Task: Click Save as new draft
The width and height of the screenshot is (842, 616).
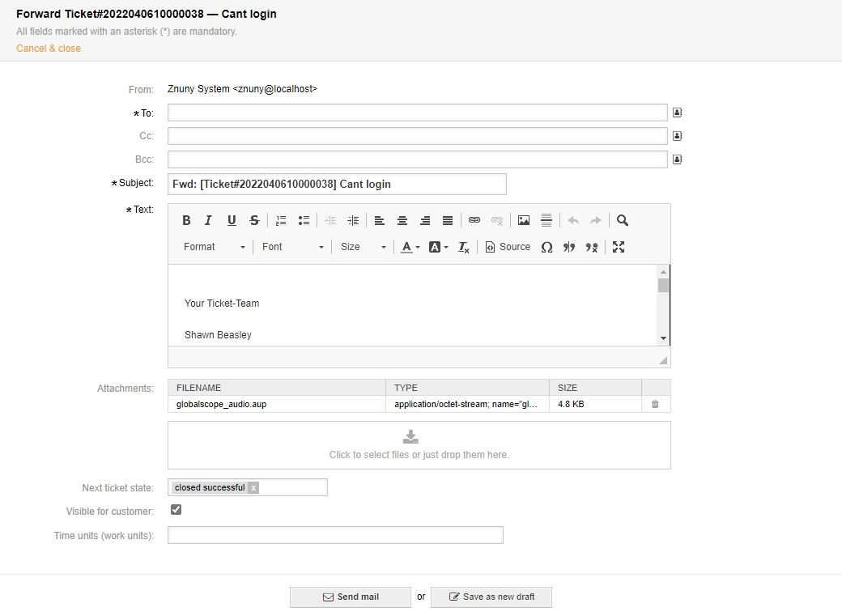Action: [491, 597]
